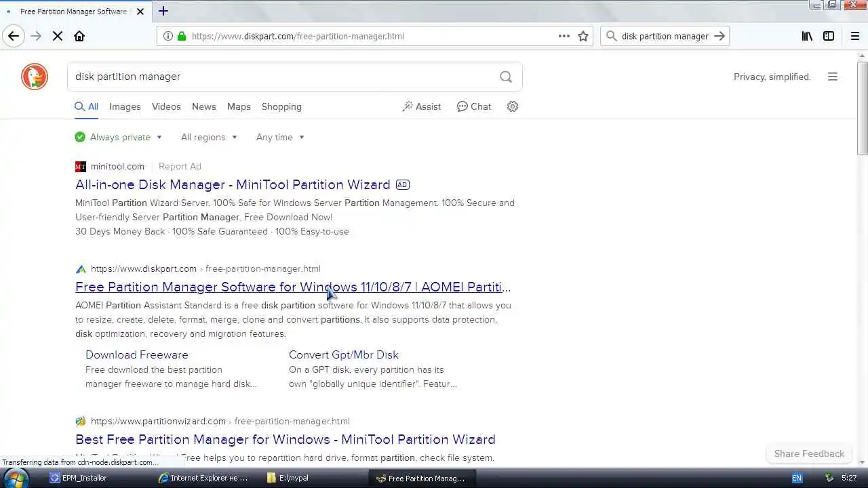868x488 pixels.
Task: Click the green padlock site security icon
Action: (x=181, y=36)
